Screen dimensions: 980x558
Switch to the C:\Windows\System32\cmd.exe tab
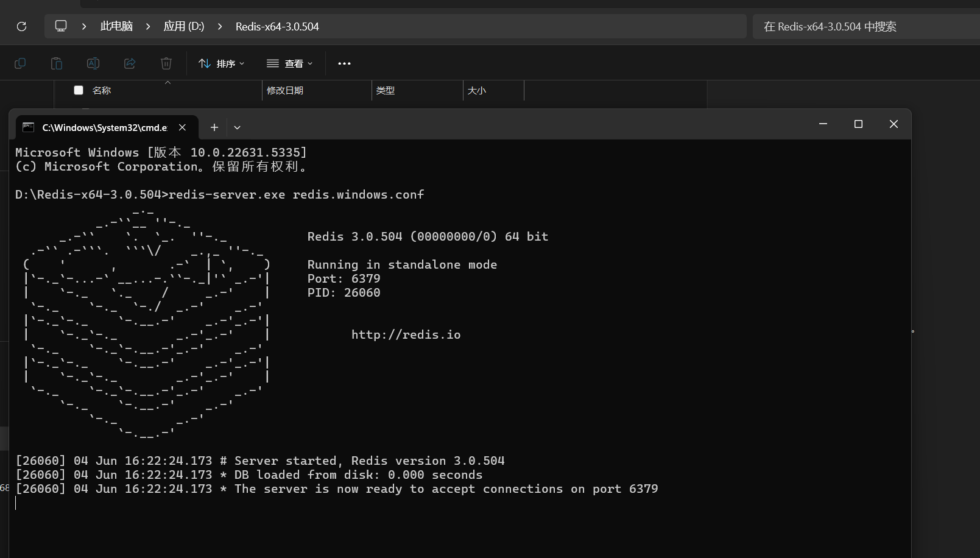(104, 127)
